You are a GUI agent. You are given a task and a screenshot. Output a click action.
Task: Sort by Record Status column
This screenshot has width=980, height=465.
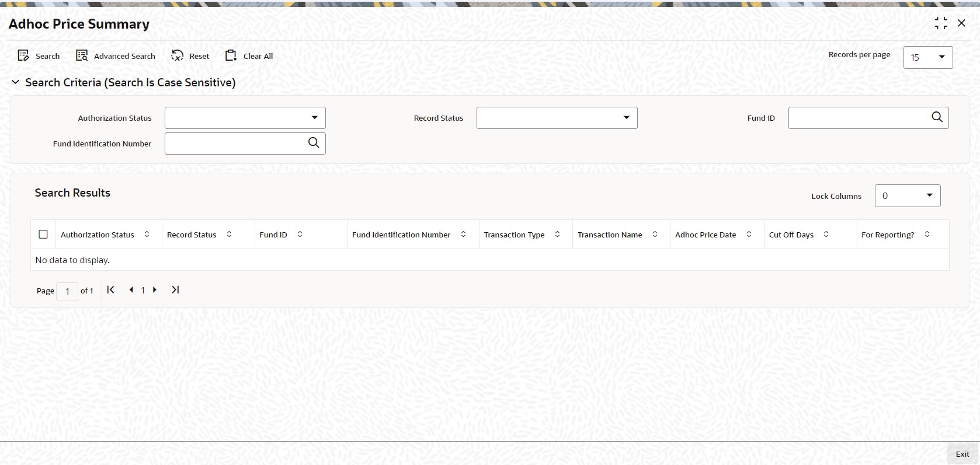(229, 235)
